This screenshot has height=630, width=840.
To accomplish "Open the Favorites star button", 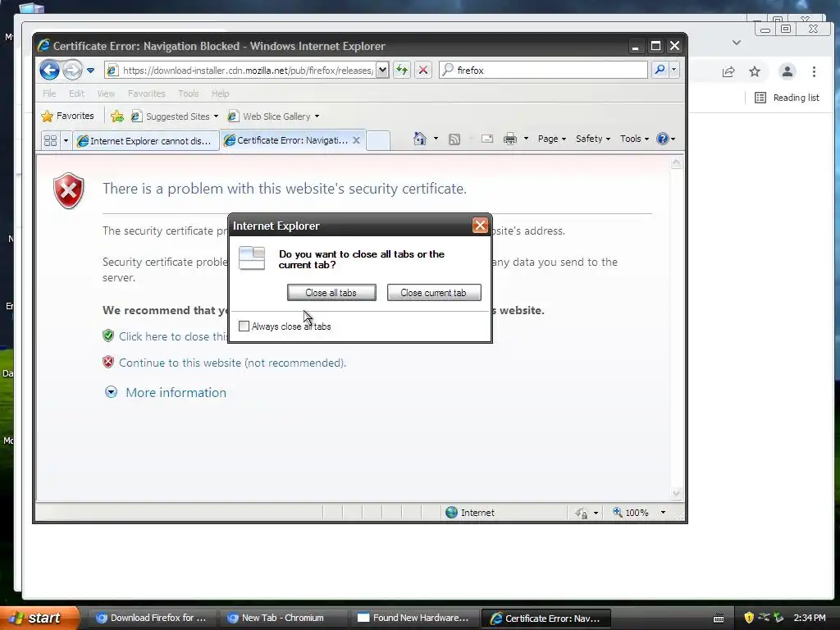I will (67, 116).
